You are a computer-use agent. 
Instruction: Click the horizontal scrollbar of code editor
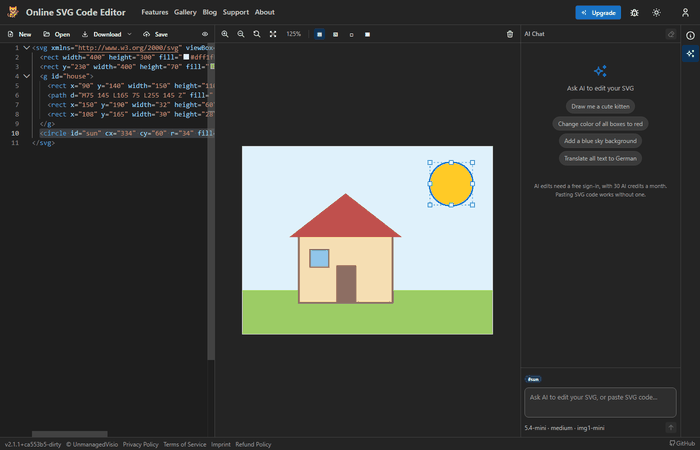[x=69, y=433]
